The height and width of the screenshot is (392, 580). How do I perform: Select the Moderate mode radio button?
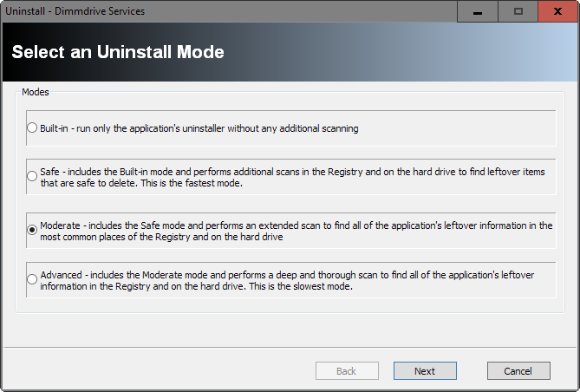[32, 230]
